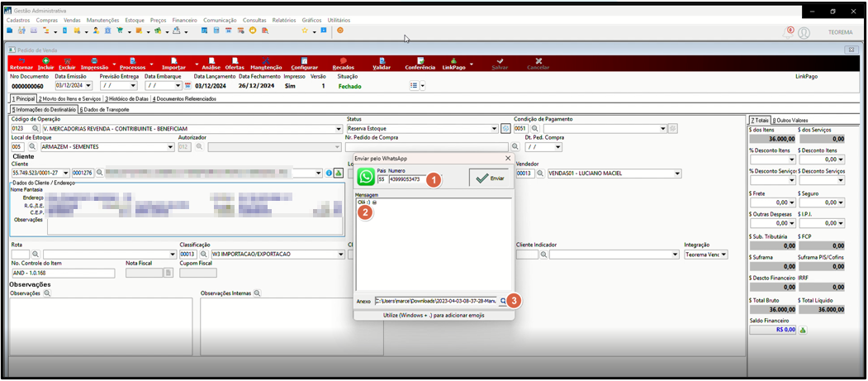
Task: Click the magnifier beside Local de Estoque code 005
Action: point(32,147)
